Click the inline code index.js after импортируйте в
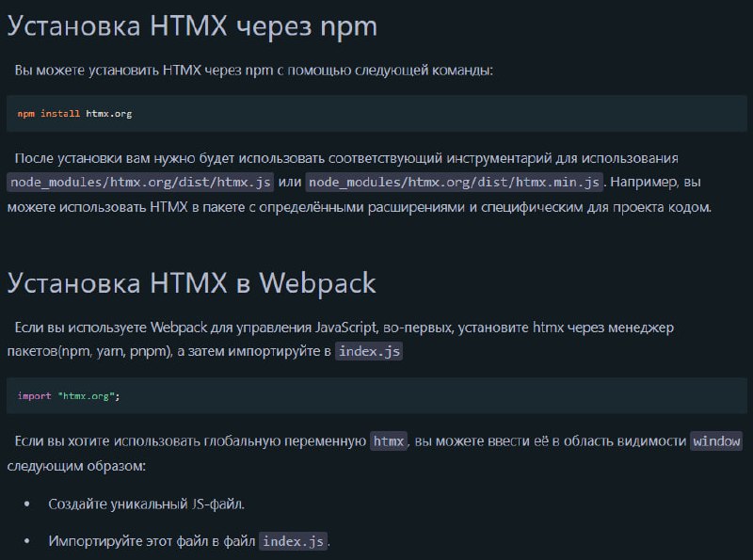The height and width of the screenshot is (560, 753). coord(369,351)
